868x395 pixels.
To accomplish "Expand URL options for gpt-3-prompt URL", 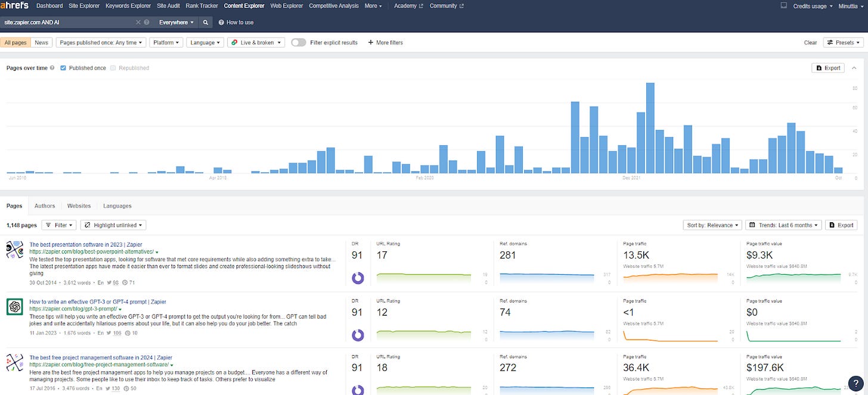I will [x=120, y=309].
